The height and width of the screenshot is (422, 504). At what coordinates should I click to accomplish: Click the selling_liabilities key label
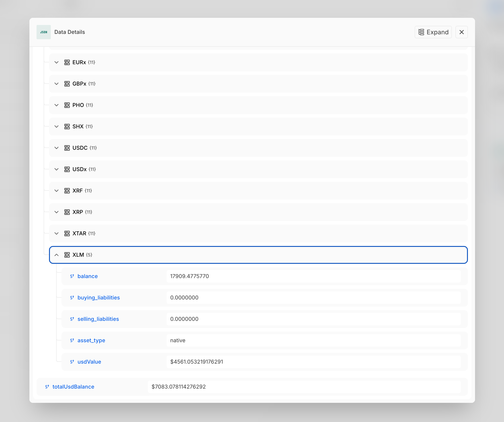point(98,319)
